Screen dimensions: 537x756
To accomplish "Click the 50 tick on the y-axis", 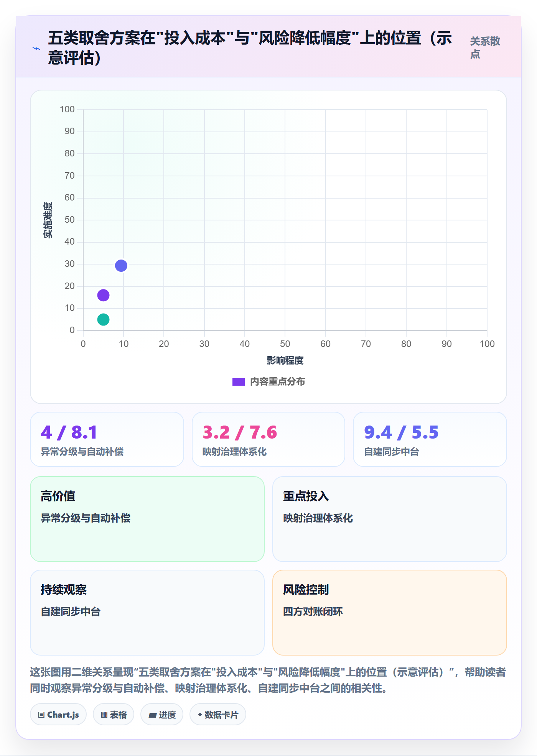I will tap(69, 220).
